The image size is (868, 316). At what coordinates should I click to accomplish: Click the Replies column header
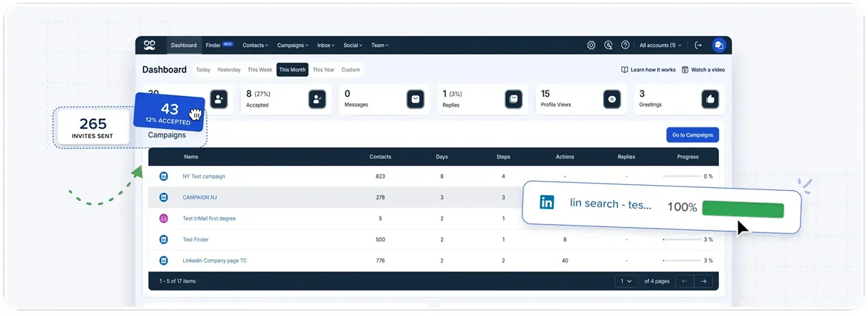pos(626,157)
